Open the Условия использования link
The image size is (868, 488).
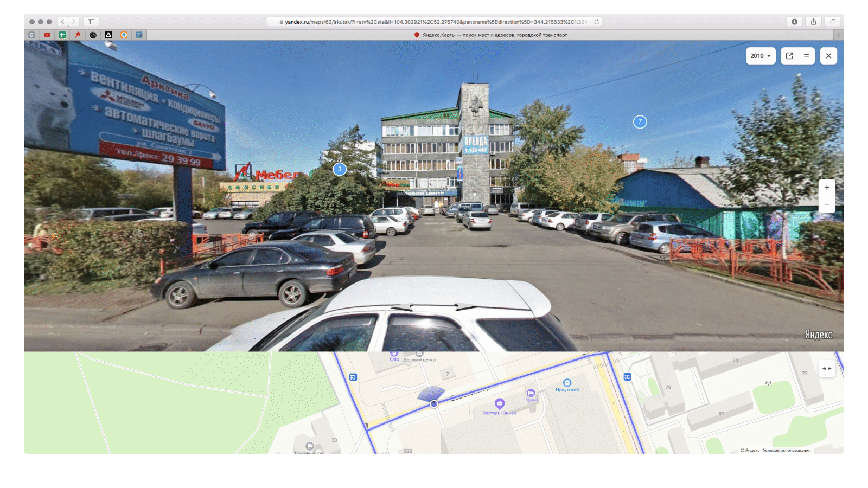point(787,450)
